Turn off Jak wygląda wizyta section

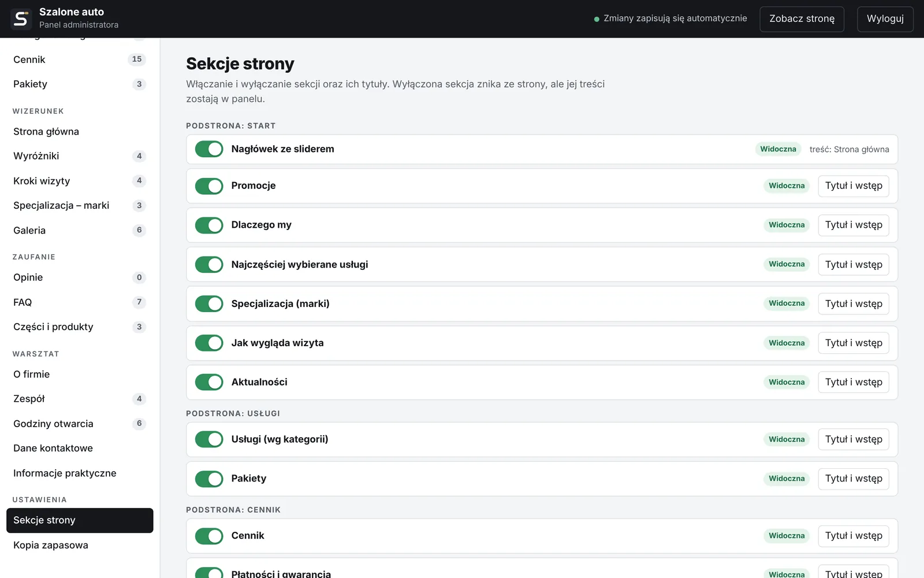point(209,343)
